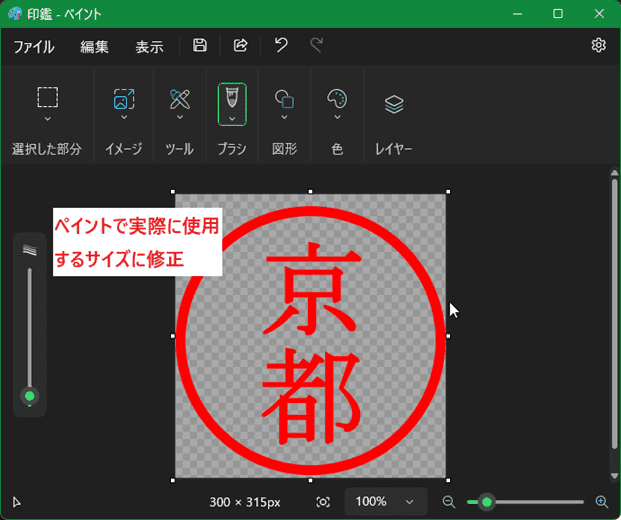Screen dimensions: 621x520
Task: Open the 色 (Color) palette icon
Action: [337, 98]
